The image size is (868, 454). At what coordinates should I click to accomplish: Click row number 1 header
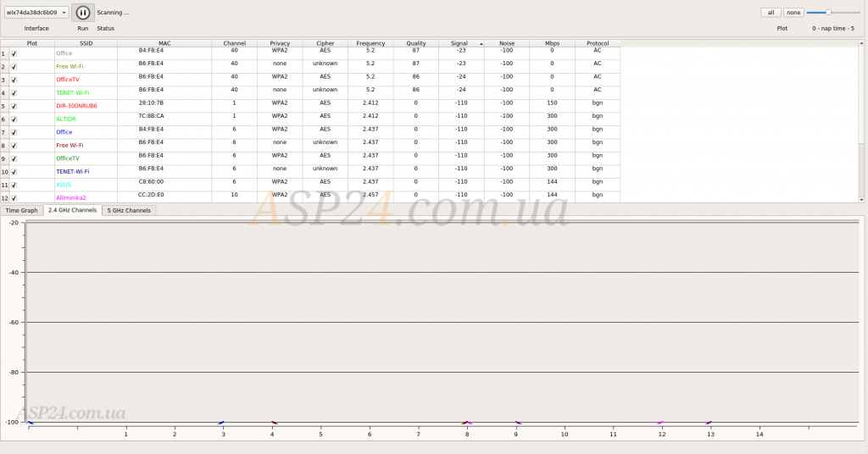pyautogui.click(x=3, y=53)
